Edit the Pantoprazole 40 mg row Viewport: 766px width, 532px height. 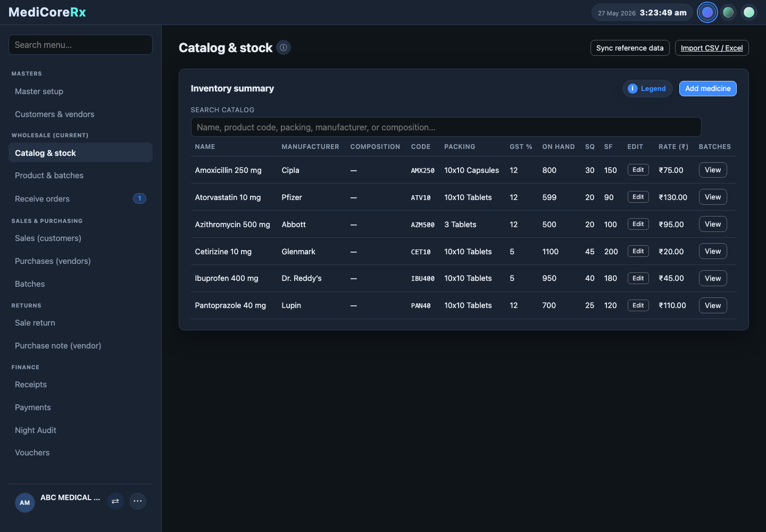click(638, 305)
